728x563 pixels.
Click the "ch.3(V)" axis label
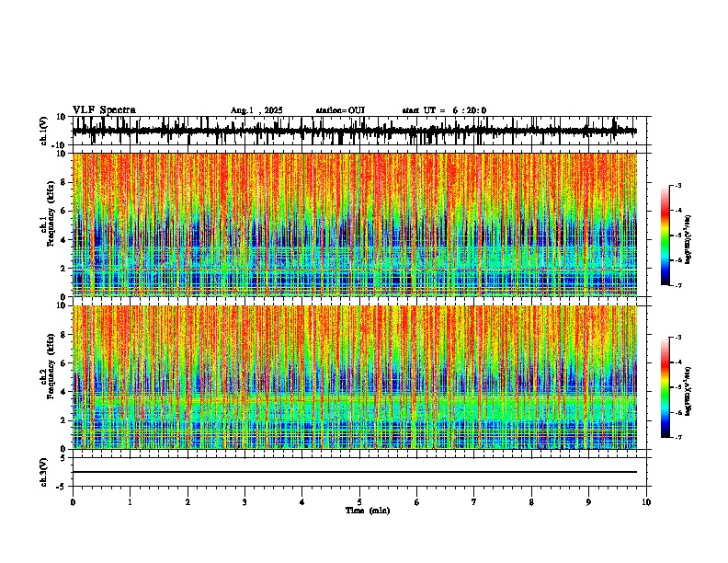pyautogui.click(x=44, y=472)
